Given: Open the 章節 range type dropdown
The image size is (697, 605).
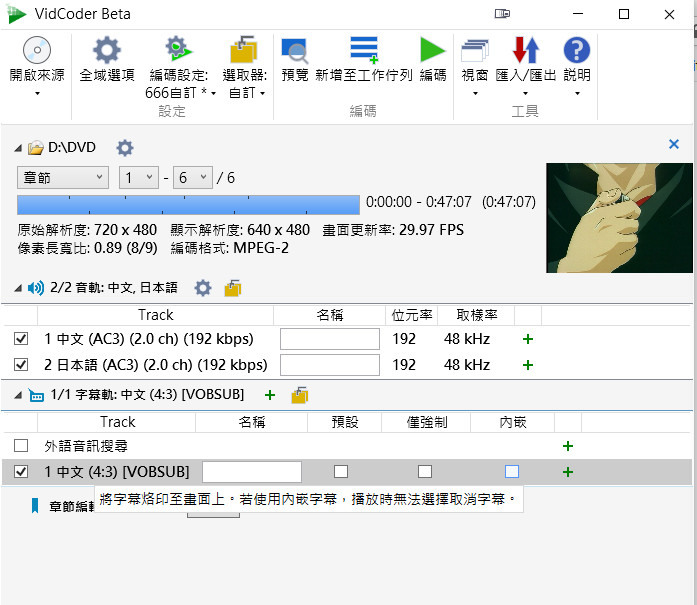Looking at the screenshot, I should click(63, 178).
